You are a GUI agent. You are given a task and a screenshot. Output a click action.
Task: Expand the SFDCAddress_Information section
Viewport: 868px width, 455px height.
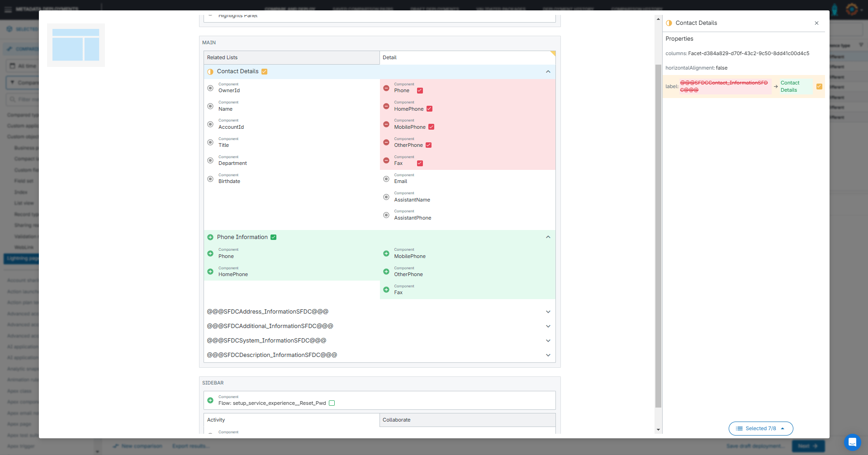pos(548,312)
